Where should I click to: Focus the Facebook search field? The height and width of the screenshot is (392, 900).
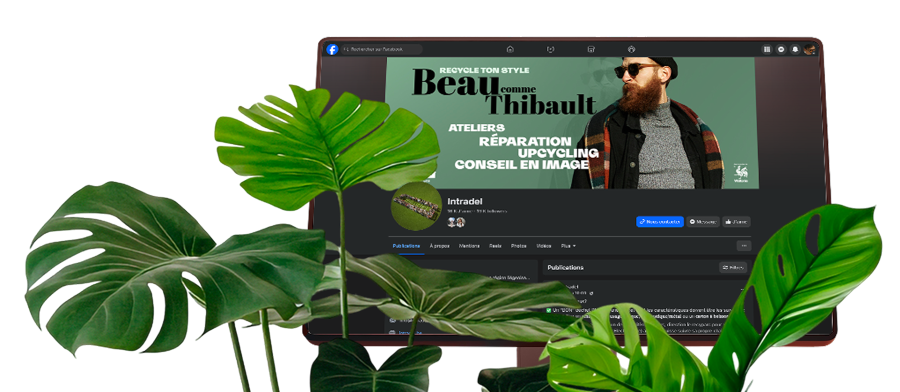pyautogui.click(x=382, y=49)
